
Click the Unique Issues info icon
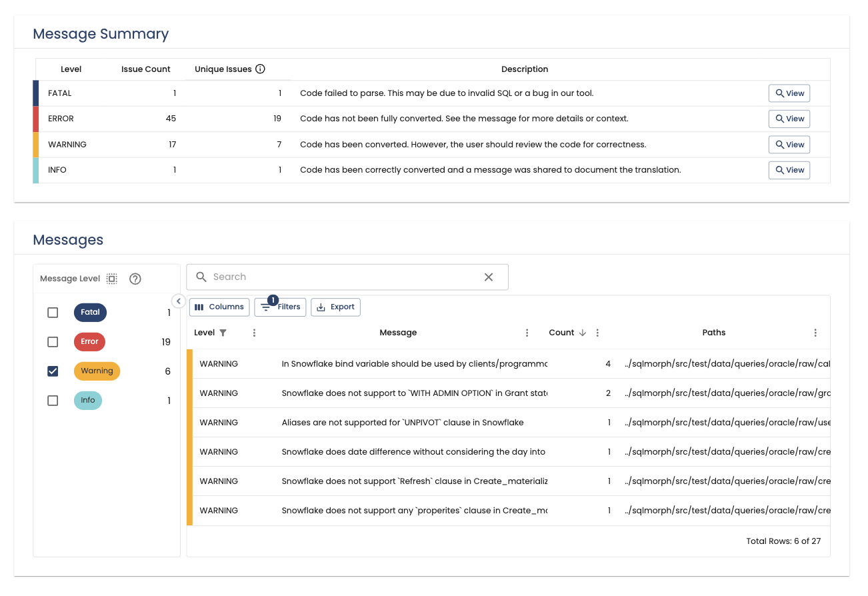(261, 69)
